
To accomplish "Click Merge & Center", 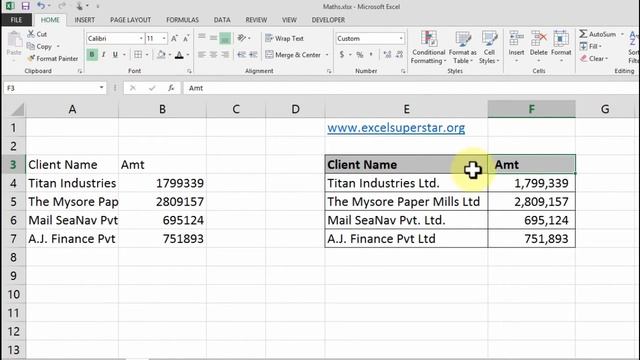I will pyautogui.click(x=293, y=55).
